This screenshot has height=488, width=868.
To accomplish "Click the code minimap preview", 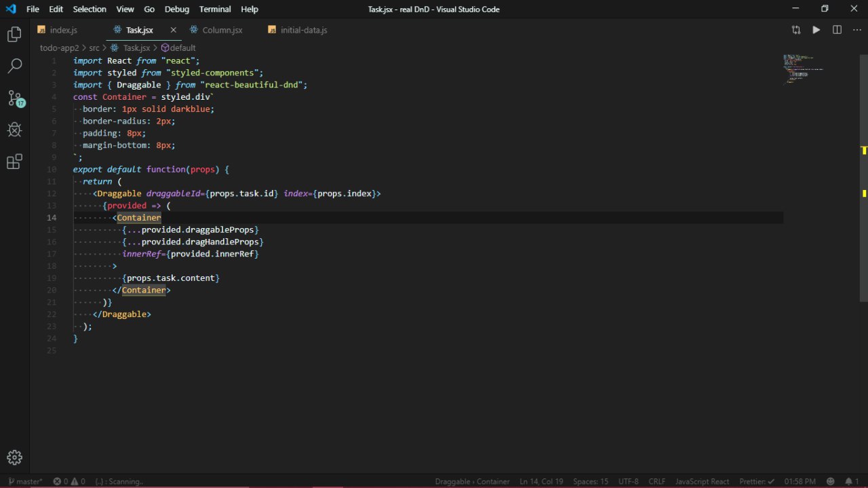I will (803, 69).
